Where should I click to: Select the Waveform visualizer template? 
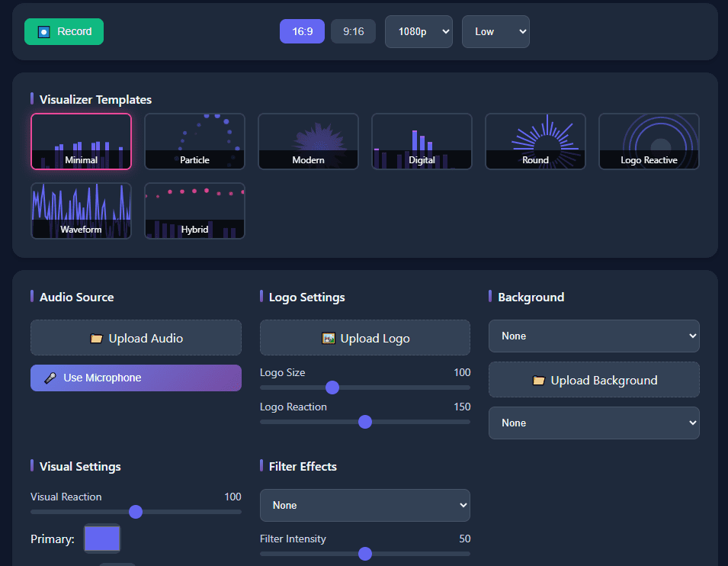(x=81, y=211)
